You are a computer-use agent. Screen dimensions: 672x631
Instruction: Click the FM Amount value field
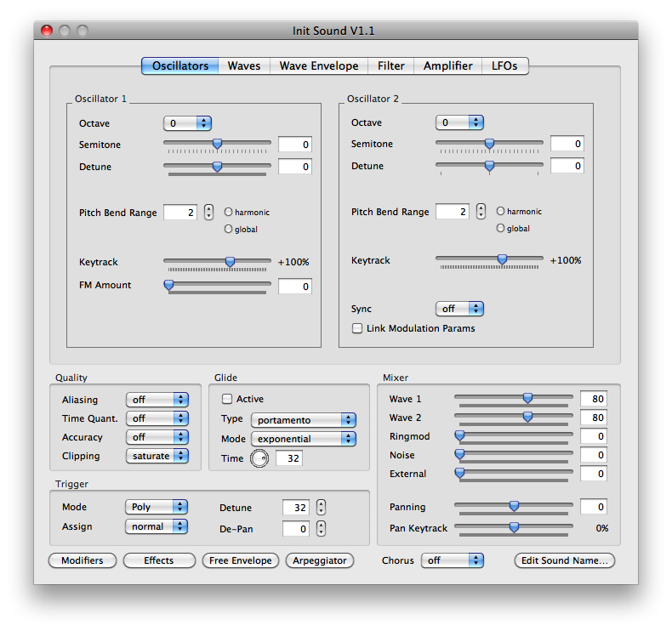pos(295,287)
